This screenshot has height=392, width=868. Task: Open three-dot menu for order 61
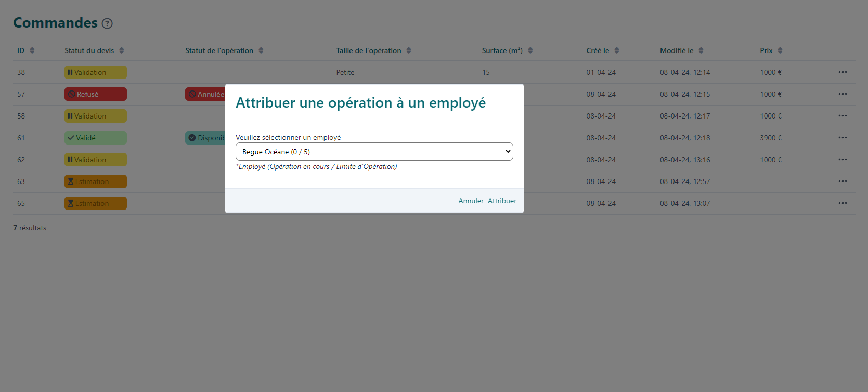[x=843, y=138]
